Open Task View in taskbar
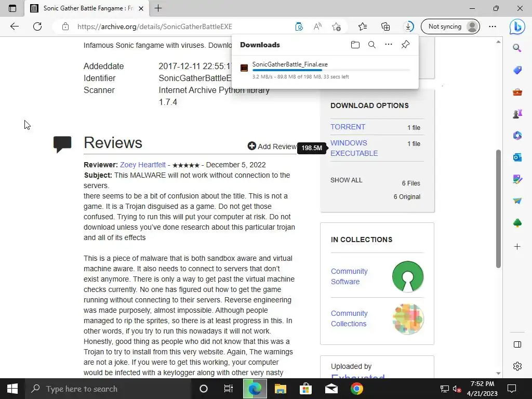The width and height of the screenshot is (532, 399). 229,389
